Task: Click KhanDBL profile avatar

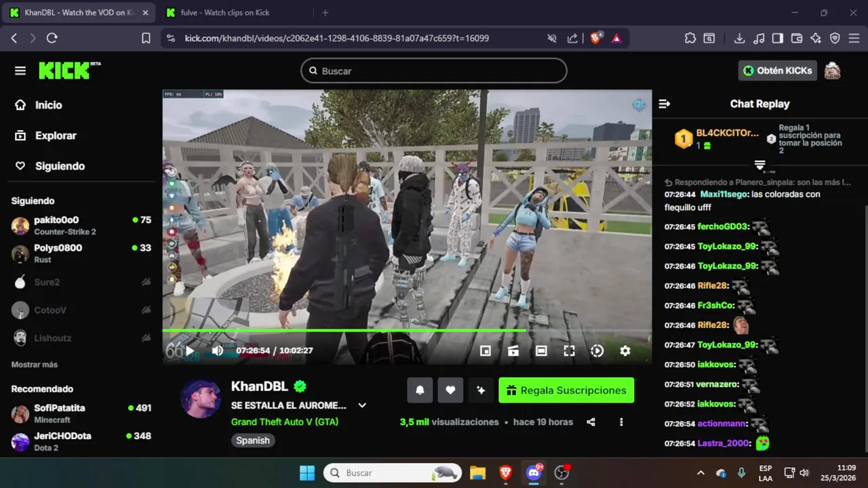Action: tap(200, 399)
